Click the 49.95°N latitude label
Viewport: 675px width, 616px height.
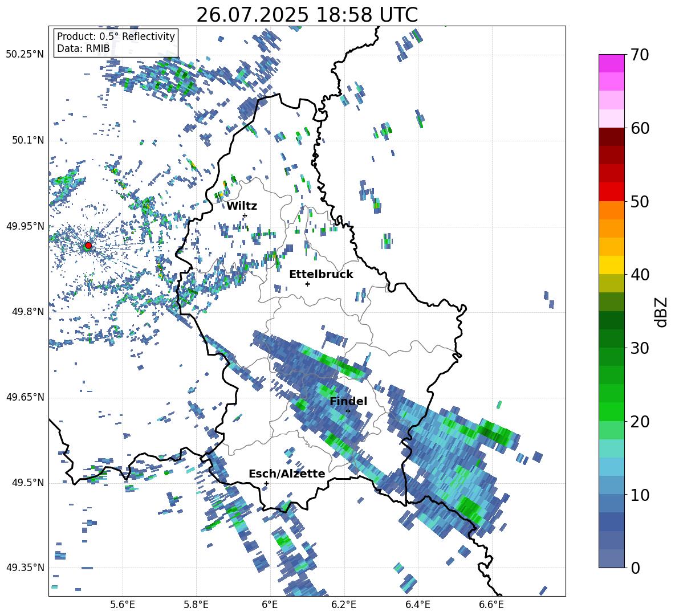coord(25,226)
